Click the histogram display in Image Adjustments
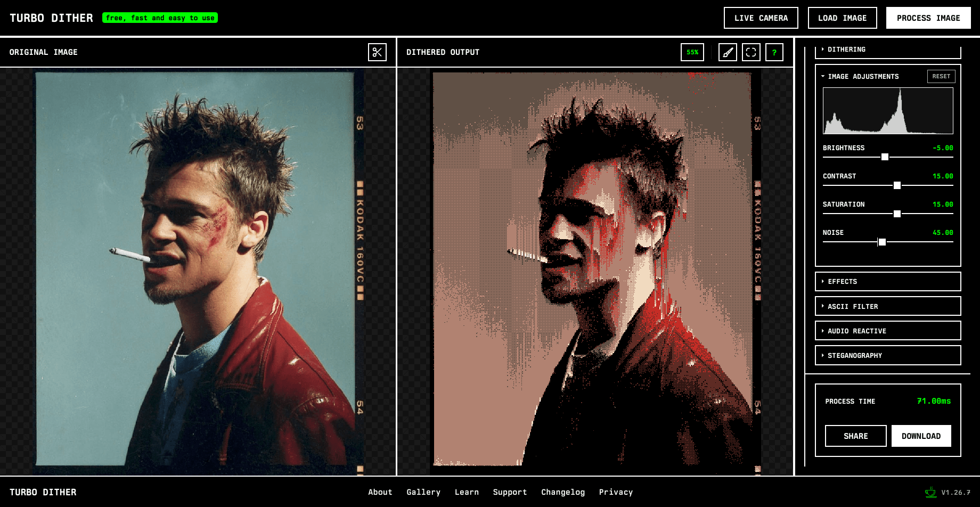 tap(888, 110)
